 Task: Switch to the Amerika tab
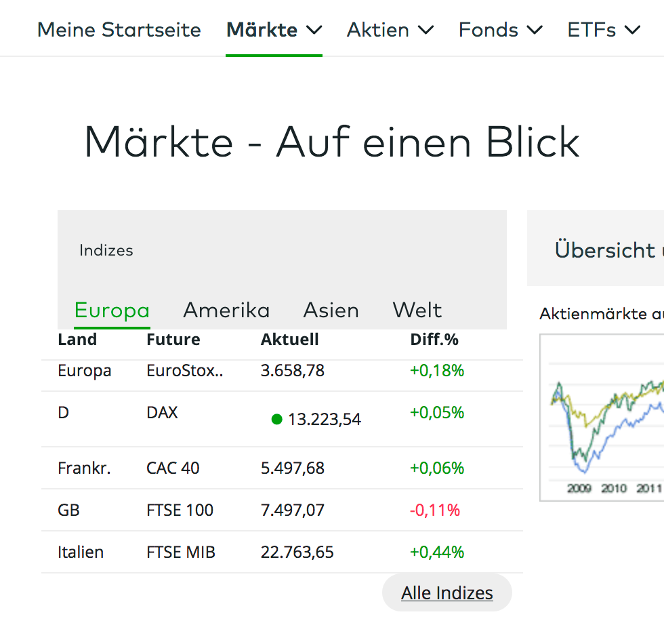[x=226, y=310]
